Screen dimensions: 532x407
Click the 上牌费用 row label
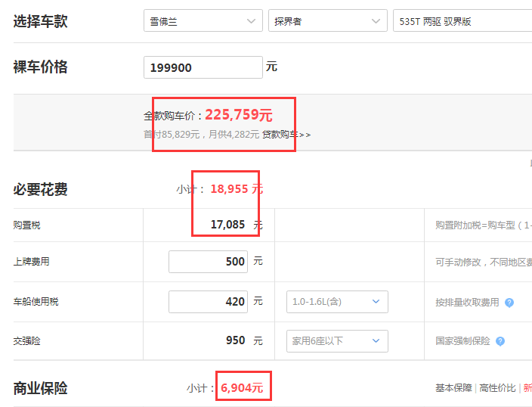click(x=32, y=262)
